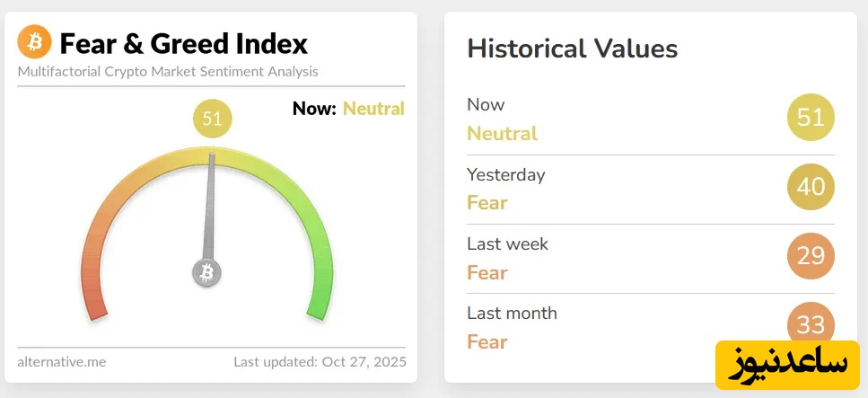This screenshot has height=398, width=868.
Task: Click the gray Bitcoin icon at gauge center
Action: click(x=207, y=272)
